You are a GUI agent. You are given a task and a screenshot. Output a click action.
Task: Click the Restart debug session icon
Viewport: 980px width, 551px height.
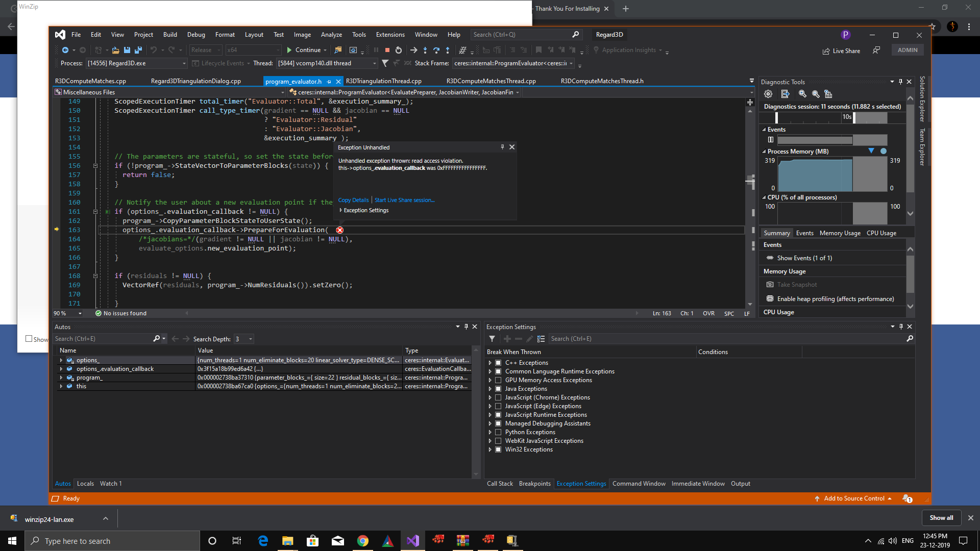point(399,49)
